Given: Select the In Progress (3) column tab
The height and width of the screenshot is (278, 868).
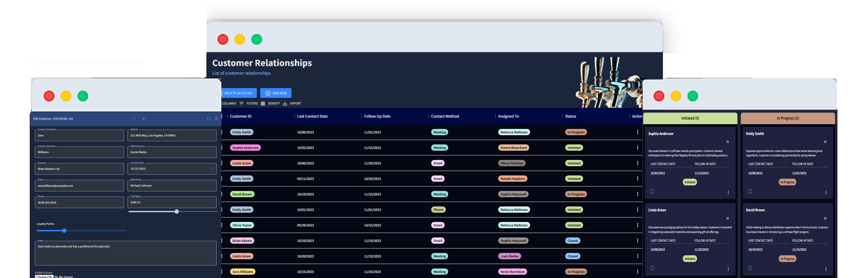Looking at the screenshot, I should point(787,118).
